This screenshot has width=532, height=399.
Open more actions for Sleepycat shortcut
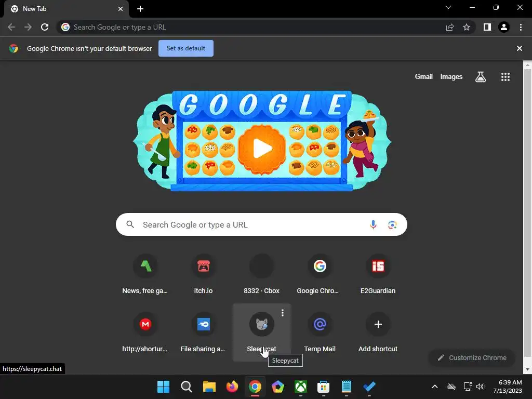click(x=283, y=313)
